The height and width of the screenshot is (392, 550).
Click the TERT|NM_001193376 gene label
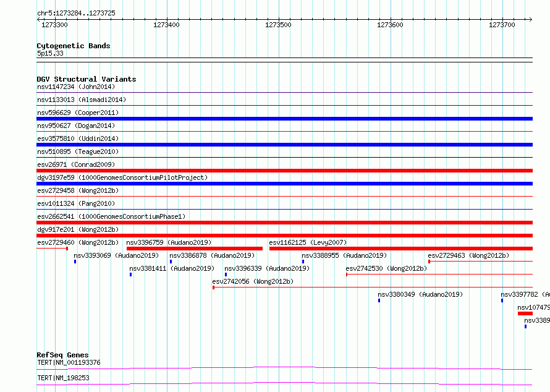point(69,362)
